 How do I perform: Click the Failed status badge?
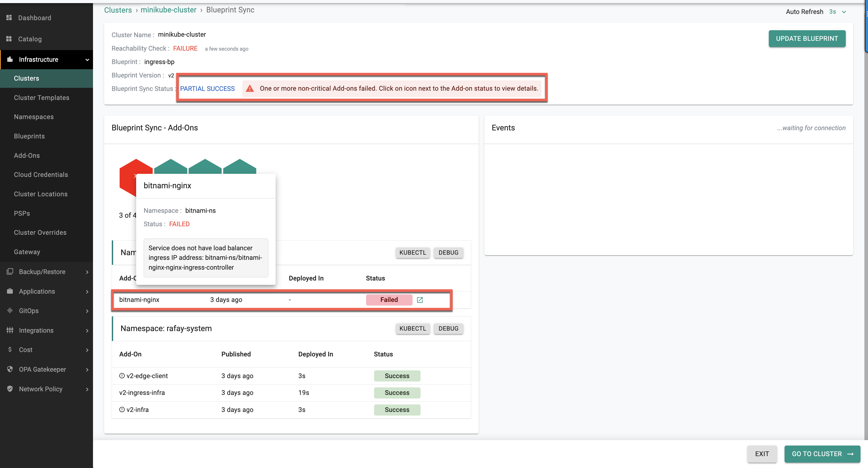[389, 300]
